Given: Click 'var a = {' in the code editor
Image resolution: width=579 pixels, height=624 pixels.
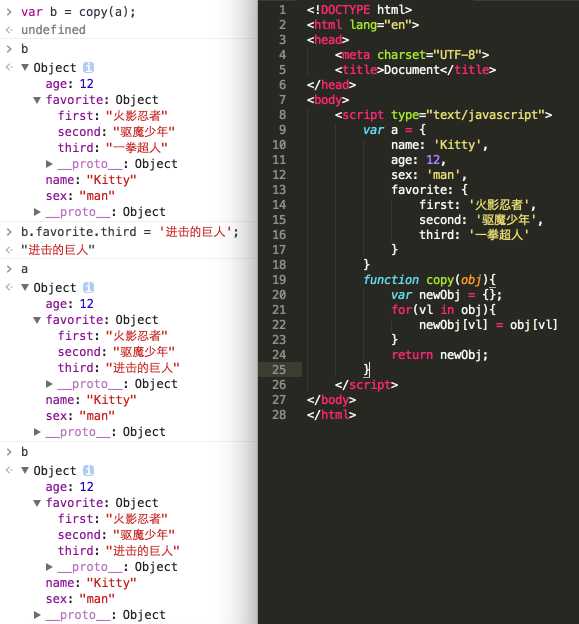Looking at the screenshot, I should (394, 130).
